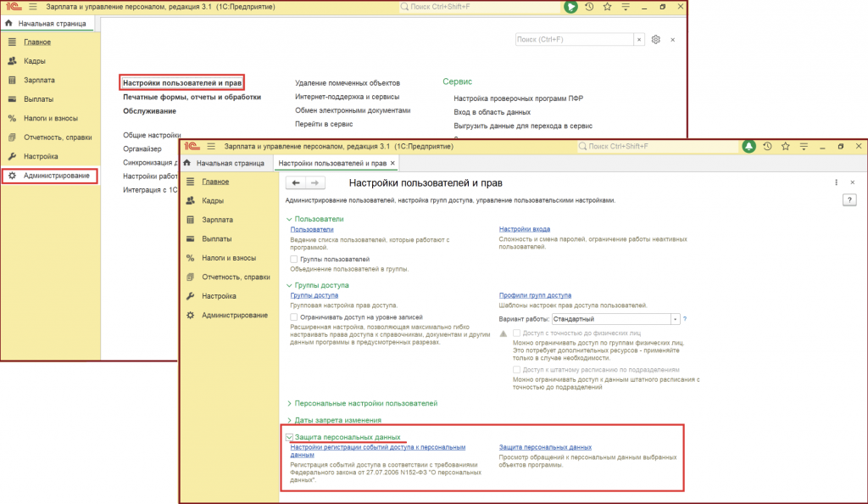The height and width of the screenshot is (504, 868).
Task: Click the history clock icon in front window
Action: [767, 147]
